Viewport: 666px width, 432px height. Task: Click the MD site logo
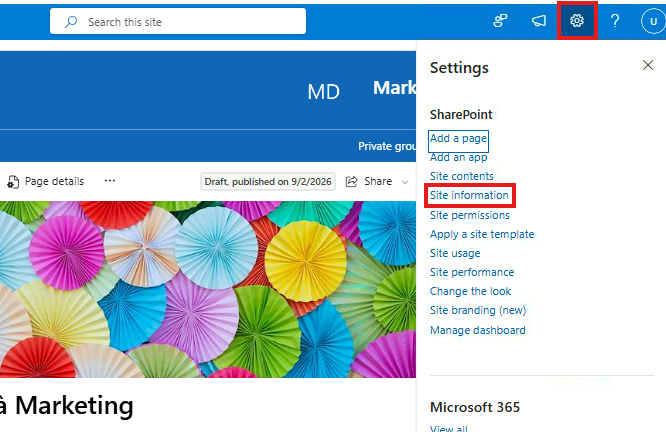pyautogui.click(x=324, y=92)
